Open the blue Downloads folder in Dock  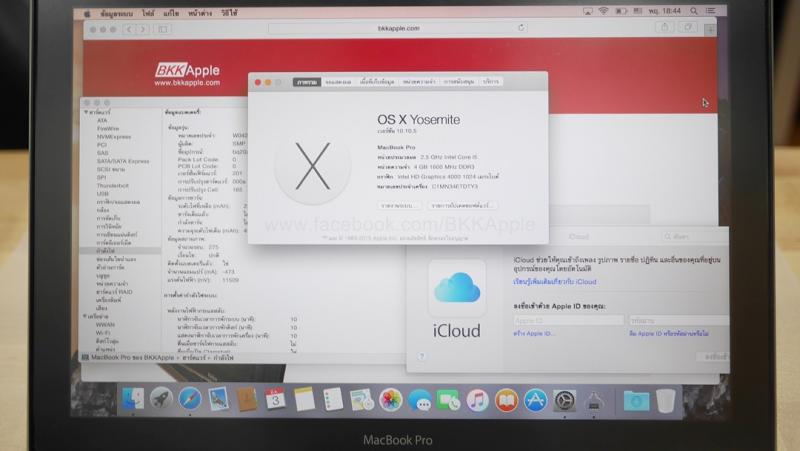636,400
